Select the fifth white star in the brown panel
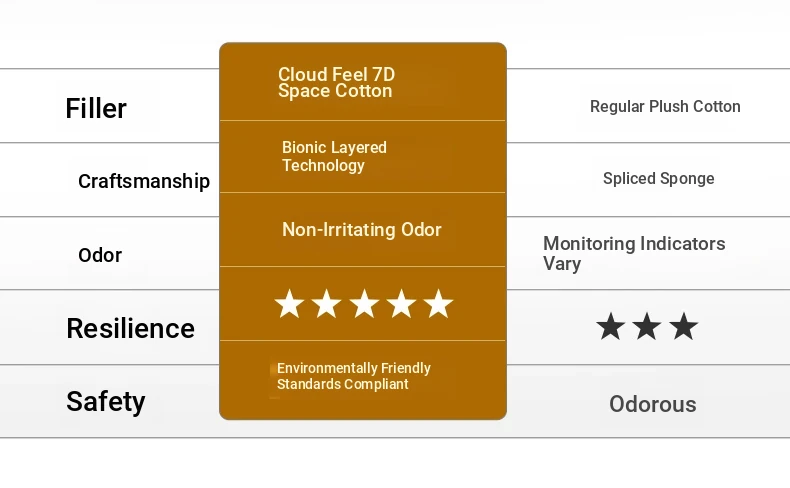The height and width of the screenshot is (488, 790). 438,304
